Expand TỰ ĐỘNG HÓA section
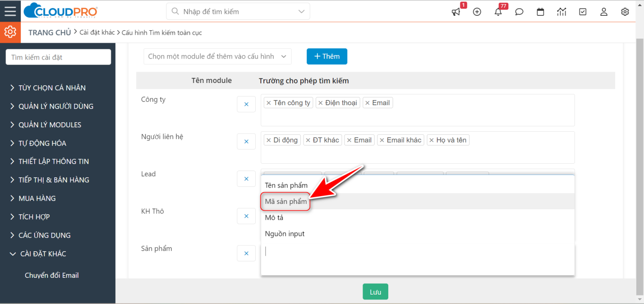The width and height of the screenshot is (644, 304). 38,143
